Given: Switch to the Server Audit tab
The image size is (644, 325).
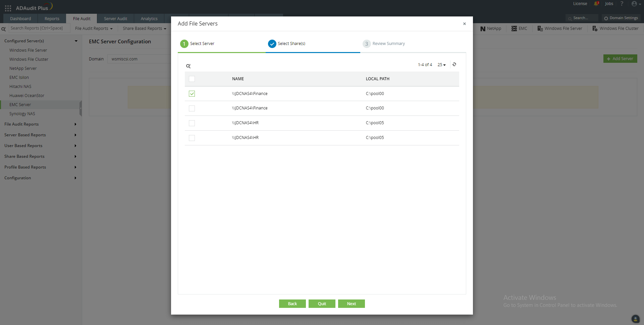Looking at the screenshot, I should pos(115,18).
